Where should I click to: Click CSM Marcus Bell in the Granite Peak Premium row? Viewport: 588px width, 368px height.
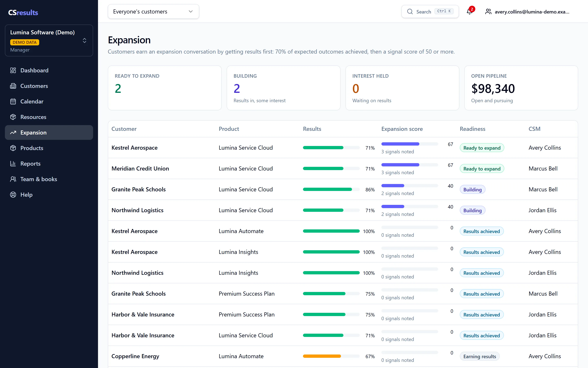(x=543, y=294)
